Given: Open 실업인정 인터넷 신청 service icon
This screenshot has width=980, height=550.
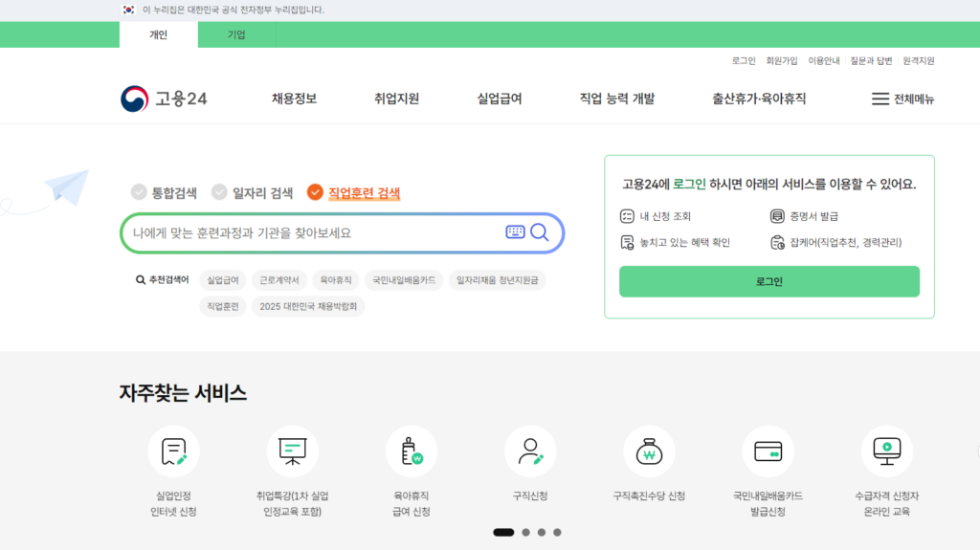Looking at the screenshot, I should 174,451.
